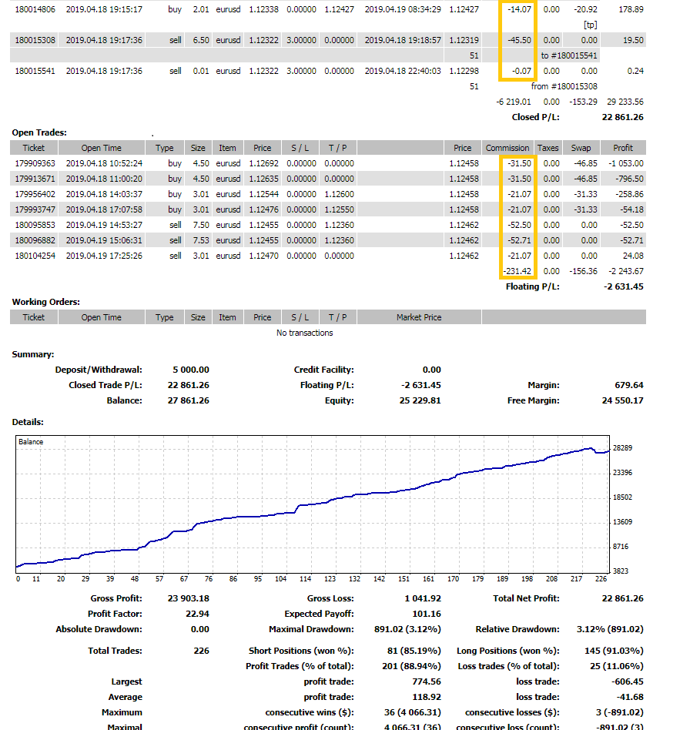The width and height of the screenshot is (700, 730).
Task: Click Market Price header in Working Orders
Action: (x=419, y=317)
